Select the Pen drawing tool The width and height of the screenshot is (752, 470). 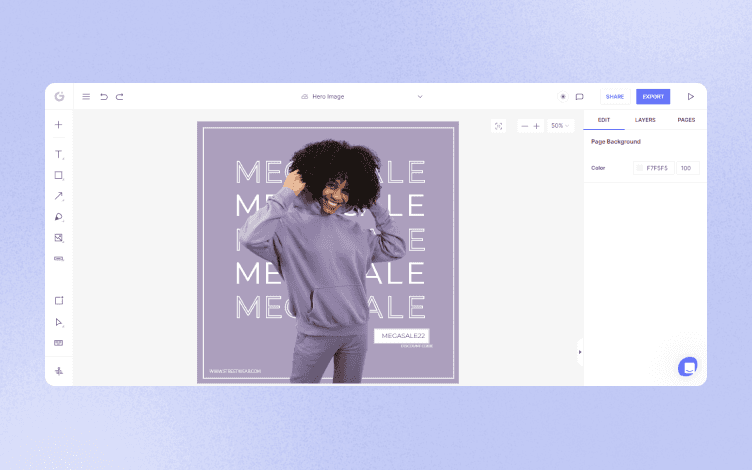pyautogui.click(x=59, y=217)
